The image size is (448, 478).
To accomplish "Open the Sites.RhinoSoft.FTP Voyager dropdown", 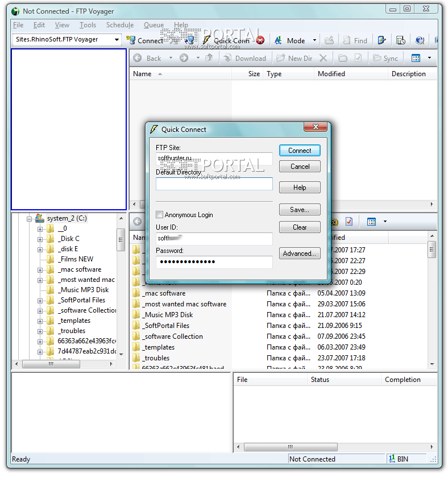I will 117,40.
